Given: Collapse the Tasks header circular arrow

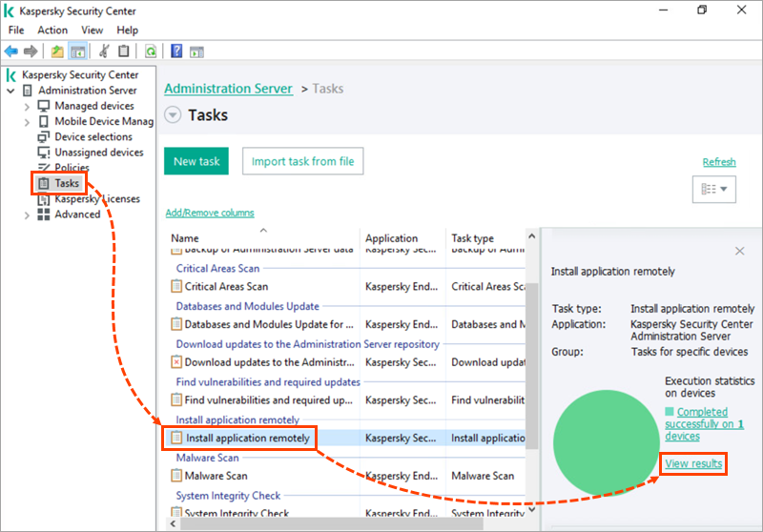Looking at the screenshot, I should [173, 115].
